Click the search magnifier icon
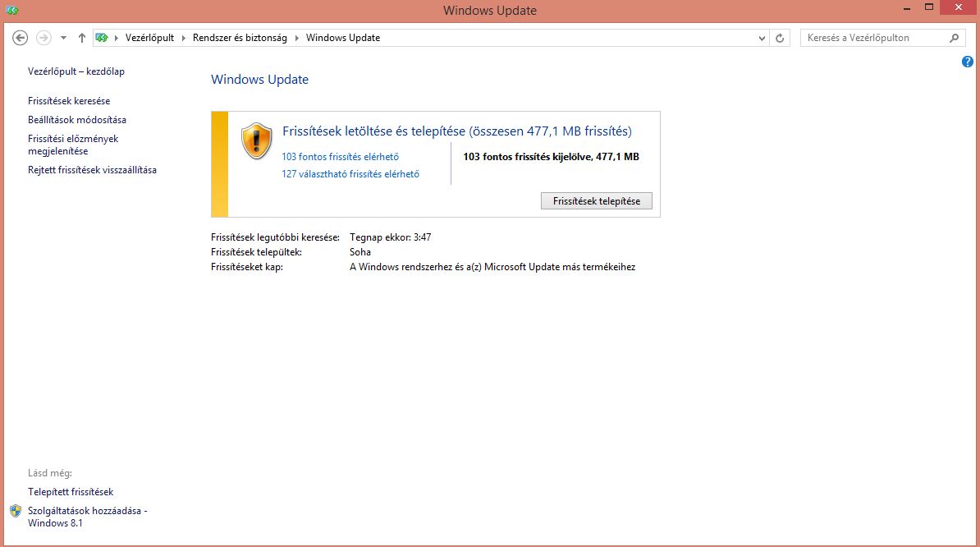This screenshot has height=547, width=980. point(954,38)
